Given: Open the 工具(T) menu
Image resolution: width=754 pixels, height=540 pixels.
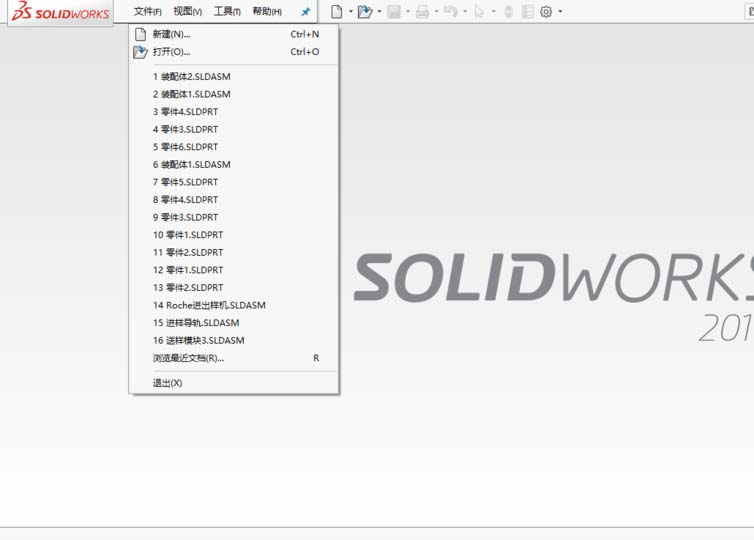Looking at the screenshot, I should pyautogui.click(x=227, y=12).
